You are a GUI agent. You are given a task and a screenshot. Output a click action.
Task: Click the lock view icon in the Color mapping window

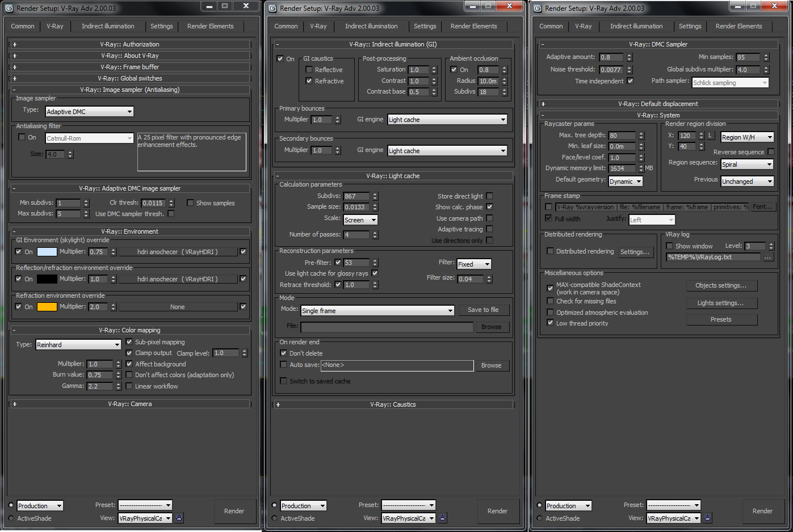point(179,518)
